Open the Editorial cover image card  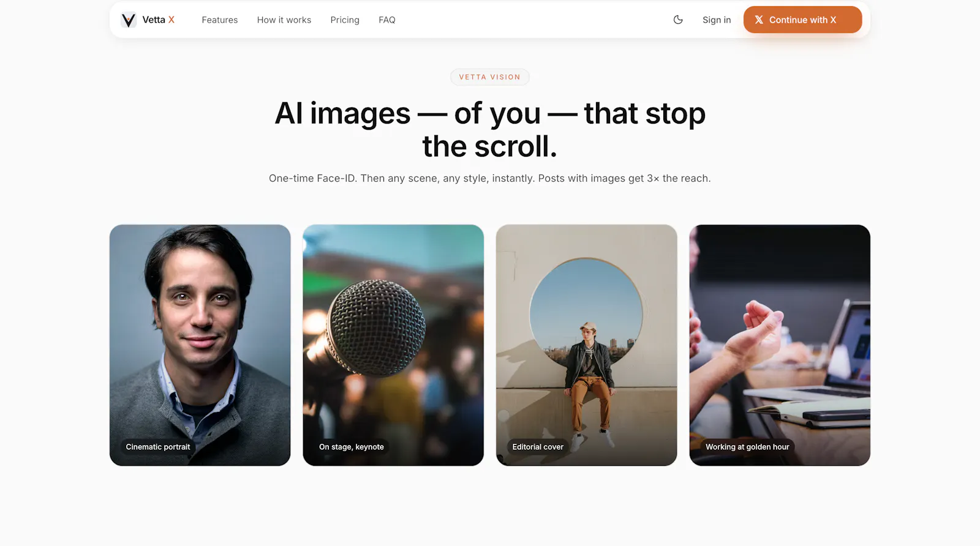[x=586, y=345]
